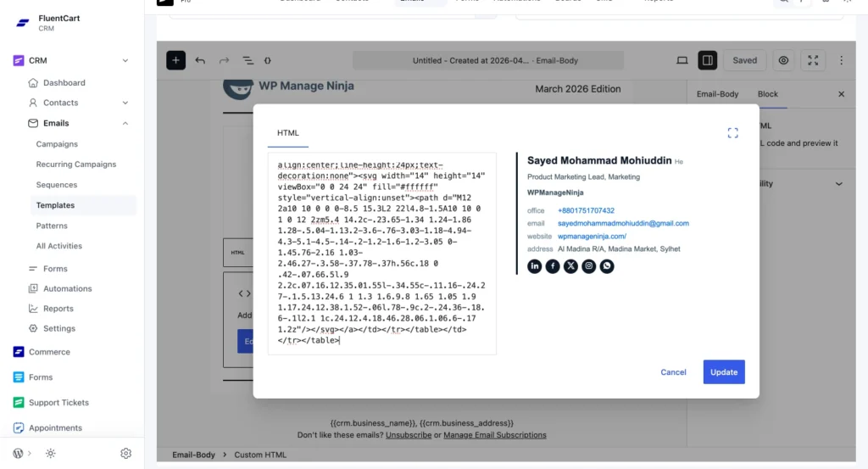Open Patterns under Emails
Screen dimensions: 868x469
click(52, 226)
